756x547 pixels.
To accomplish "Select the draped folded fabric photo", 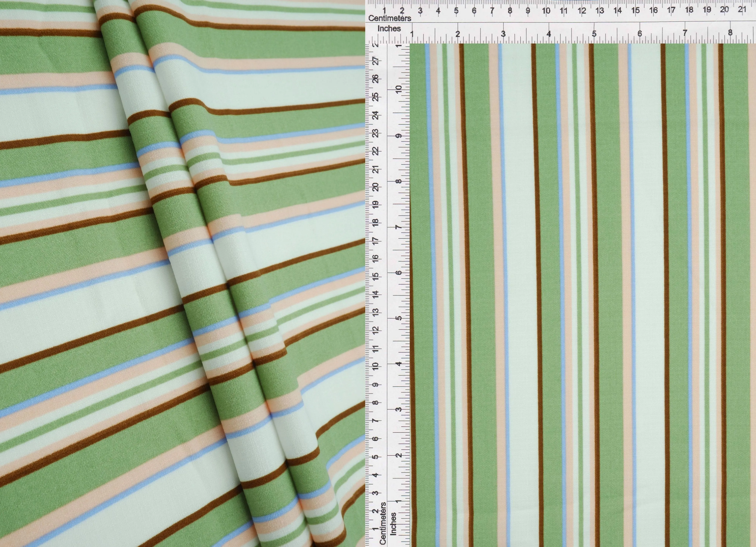I will pos(182,273).
